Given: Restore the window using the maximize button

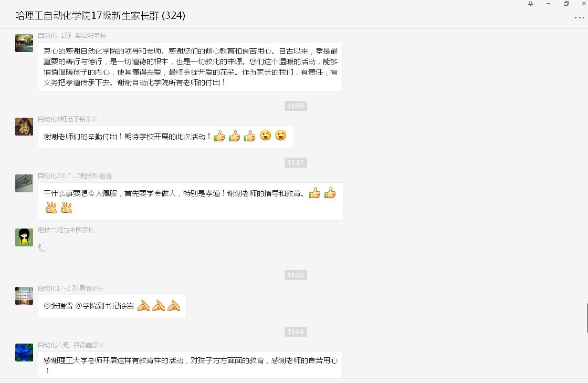Looking at the screenshot, I should click(x=566, y=4).
